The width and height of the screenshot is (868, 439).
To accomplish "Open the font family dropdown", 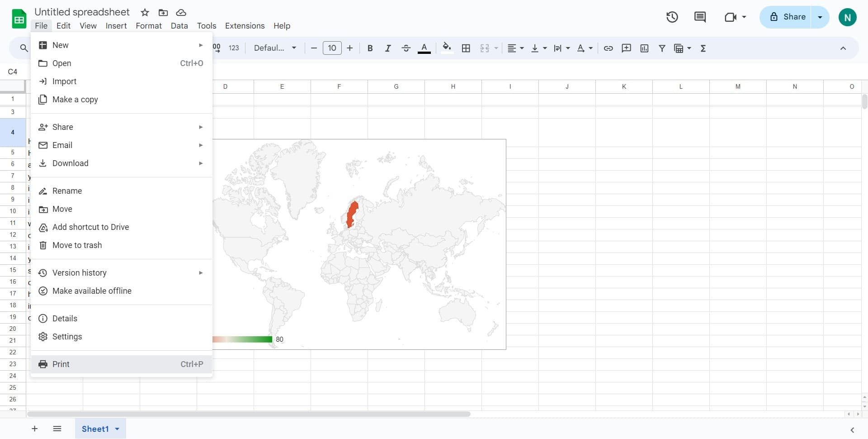I will tap(275, 48).
